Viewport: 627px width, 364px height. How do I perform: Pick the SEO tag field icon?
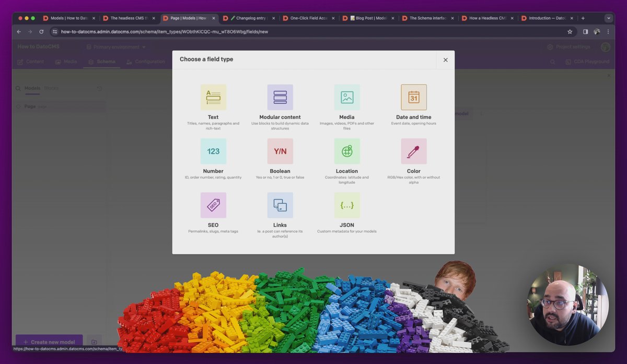[x=213, y=205]
